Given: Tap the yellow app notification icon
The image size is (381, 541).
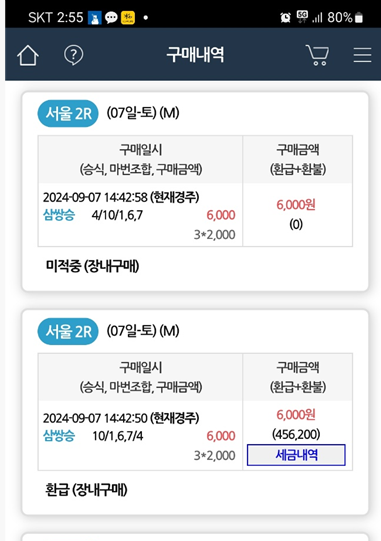Looking at the screenshot, I should 128,17.
